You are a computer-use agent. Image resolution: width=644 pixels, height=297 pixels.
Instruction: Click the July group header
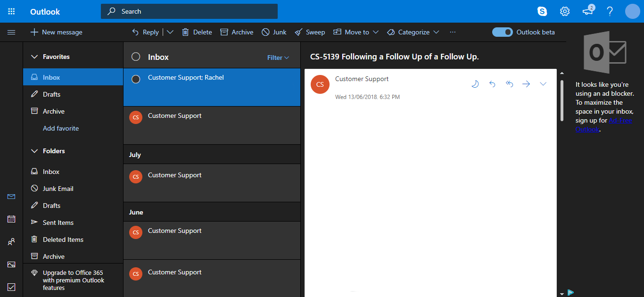212,155
